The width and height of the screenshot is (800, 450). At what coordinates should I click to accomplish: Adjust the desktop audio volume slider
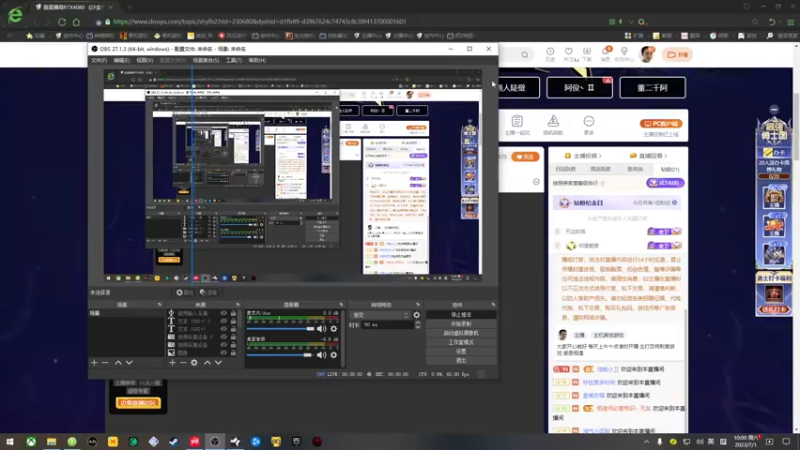pyautogui.click(x=279, y=355)
